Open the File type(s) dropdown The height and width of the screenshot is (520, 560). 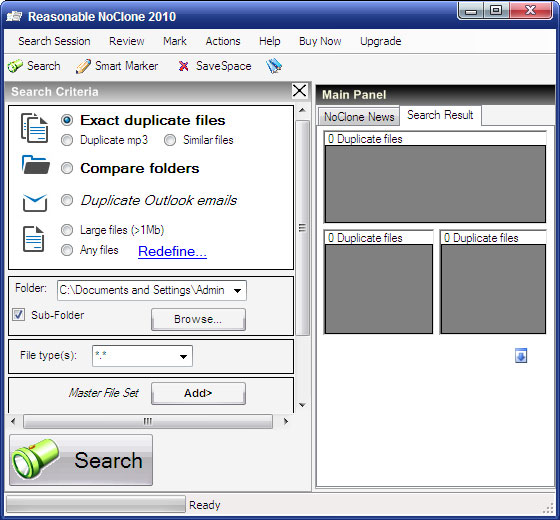(183, 356)
